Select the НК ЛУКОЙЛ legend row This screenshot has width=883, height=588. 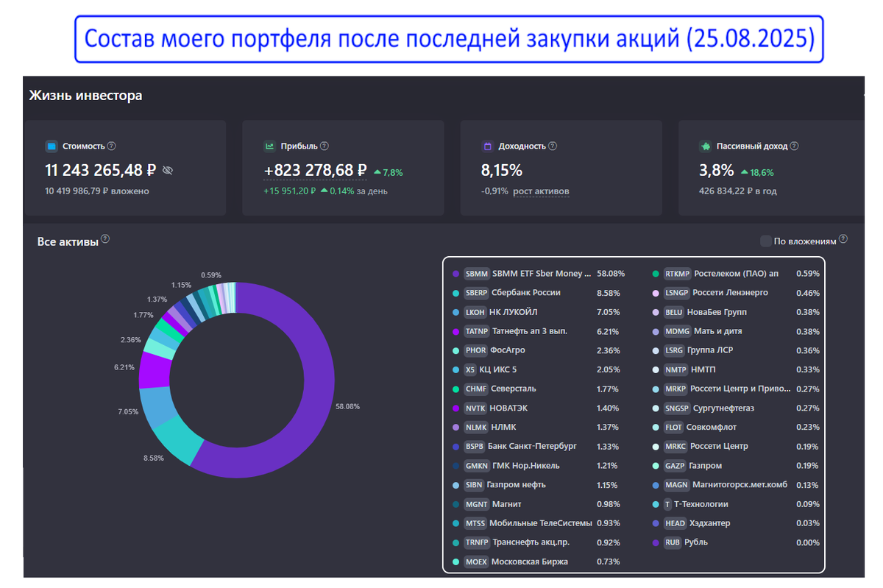pos(536,312)
